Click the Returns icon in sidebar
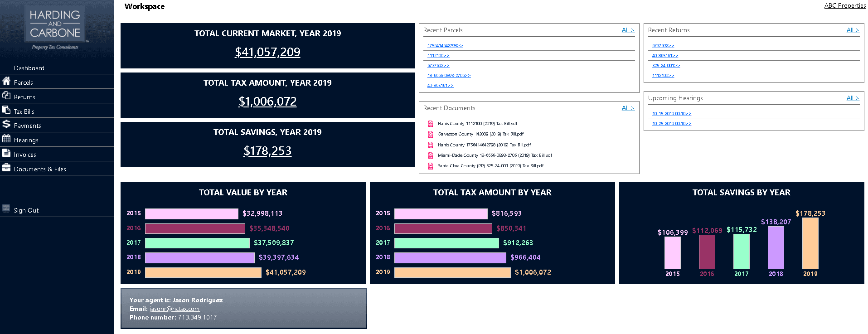Viewport: 868px width, 334px height. [x=6, y=95]
